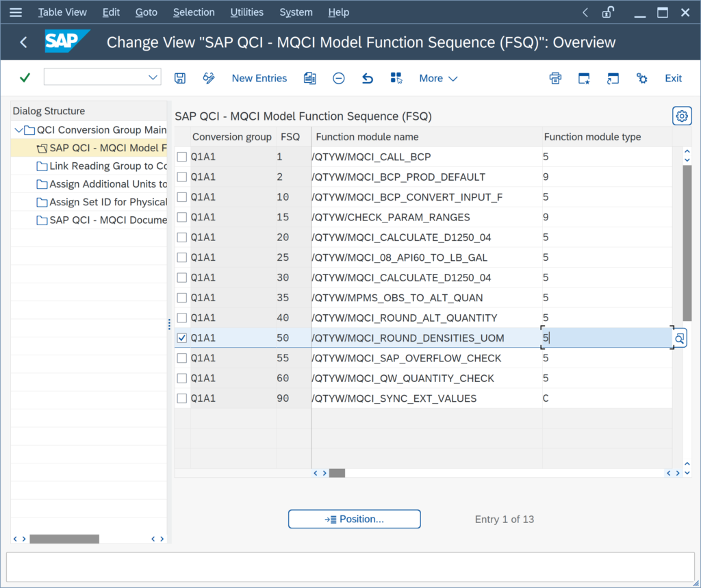Click the search help icon beside row 50
Image resolution: width=701 pixels, height=588 pixels.
pyautogui.click(x=680, y=338)
